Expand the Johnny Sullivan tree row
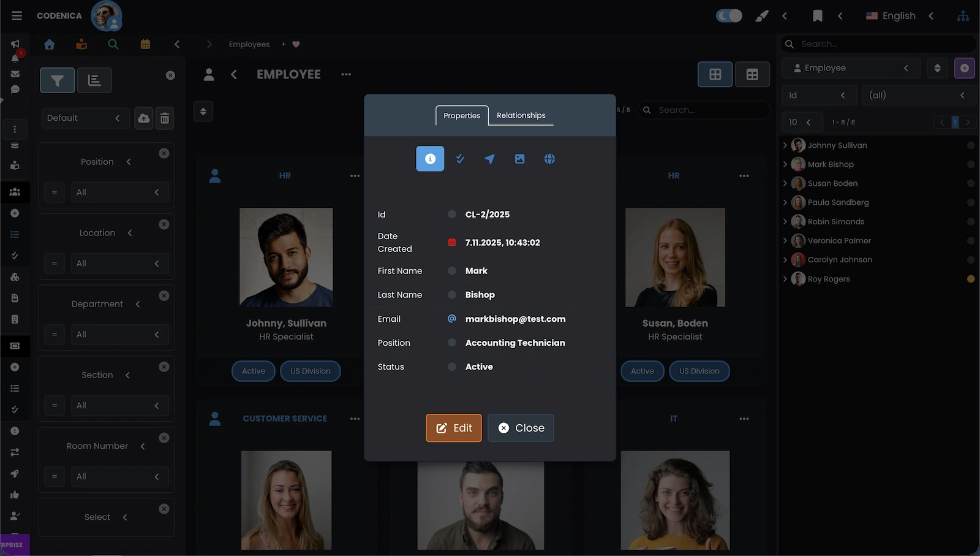Image resolution: width=980 pixels, height=556 pixels. pos(785,145)
